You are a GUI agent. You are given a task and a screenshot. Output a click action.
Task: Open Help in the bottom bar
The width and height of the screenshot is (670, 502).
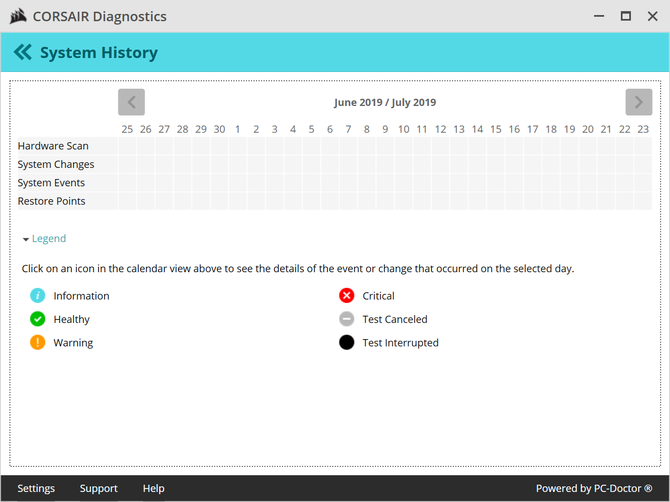point(153,488)
